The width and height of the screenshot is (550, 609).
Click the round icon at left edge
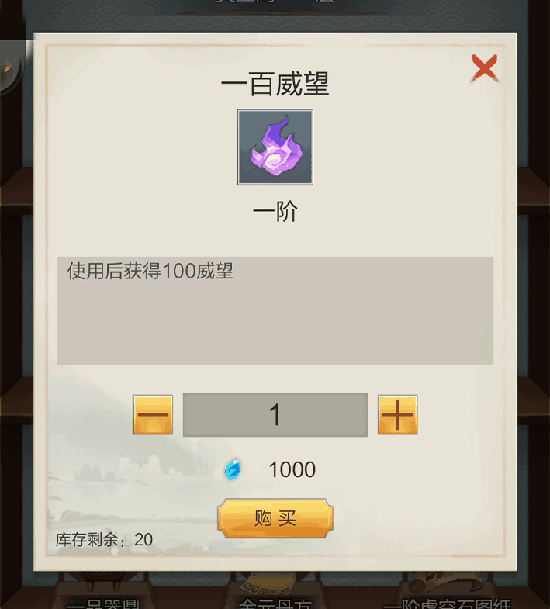(11, 68)
